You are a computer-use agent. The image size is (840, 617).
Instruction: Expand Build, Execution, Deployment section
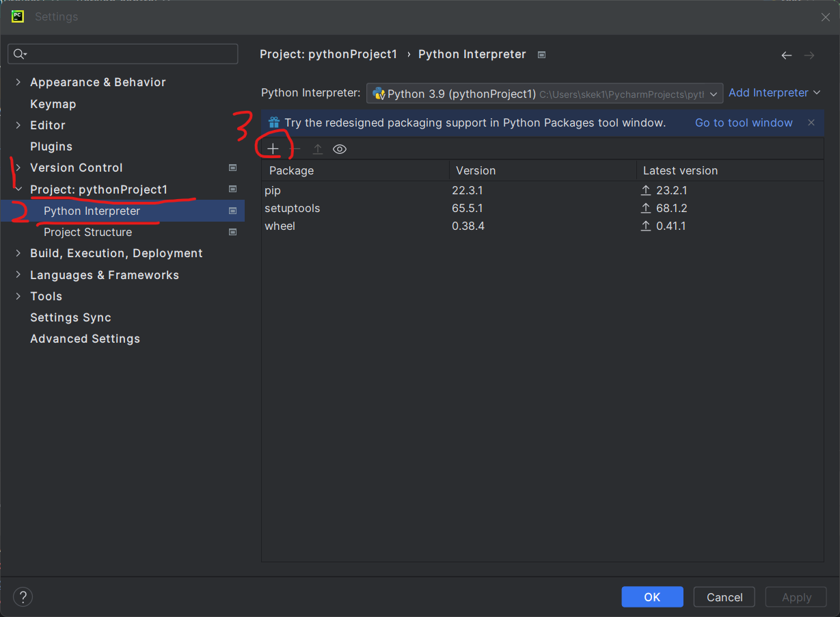click(18, 253)
